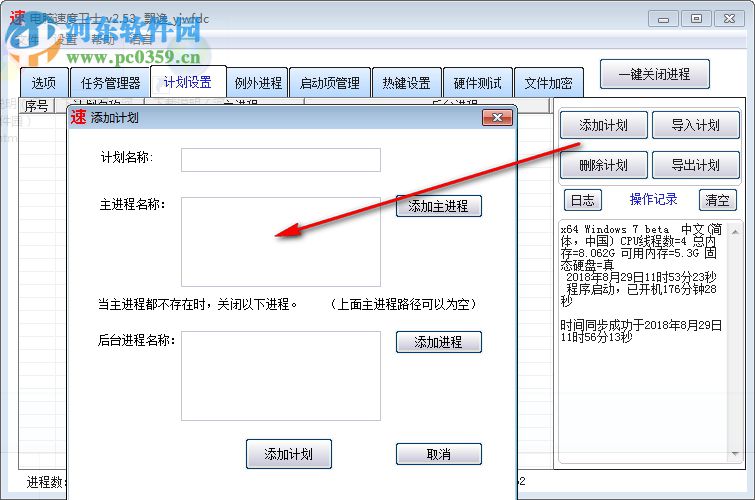The height and width of the screenshot is (500, 755).
Task: Click the 添加主进程 button
Action: pyautogui.click(x=439, y=206)
